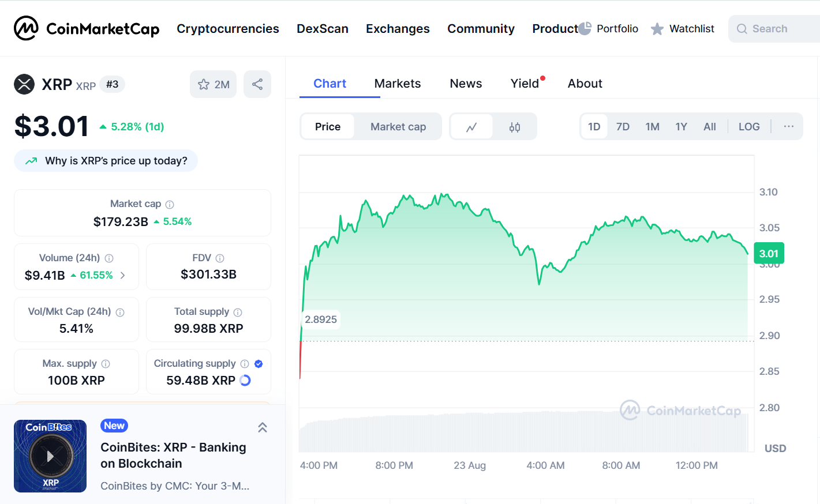Image resolution: width=820 pixels, height=504 pixels.
Task: Select the All time range
Action: (x=710, y=127)
